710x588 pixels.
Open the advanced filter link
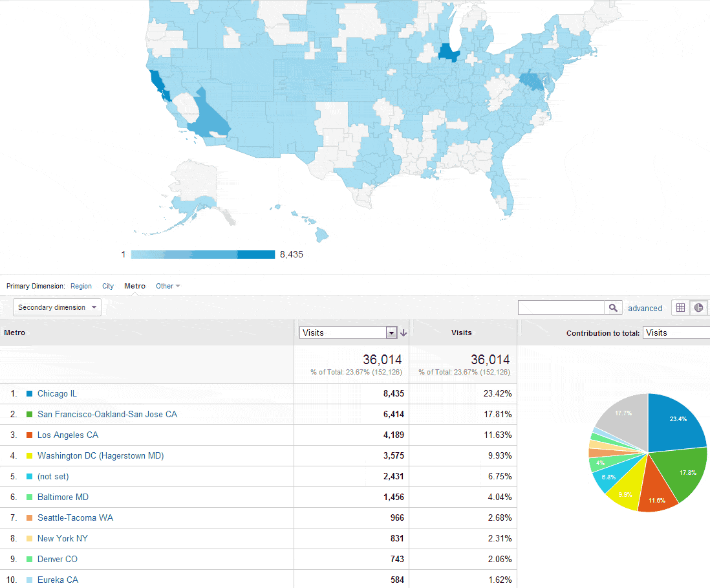645,308
